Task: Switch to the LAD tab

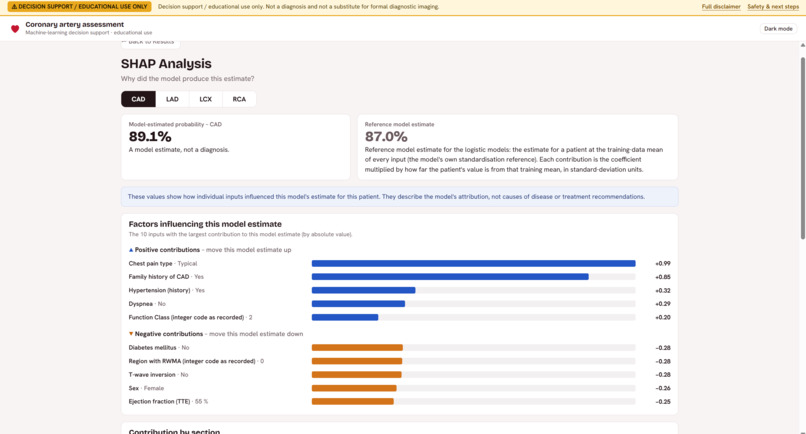Action: coord(172,99)
